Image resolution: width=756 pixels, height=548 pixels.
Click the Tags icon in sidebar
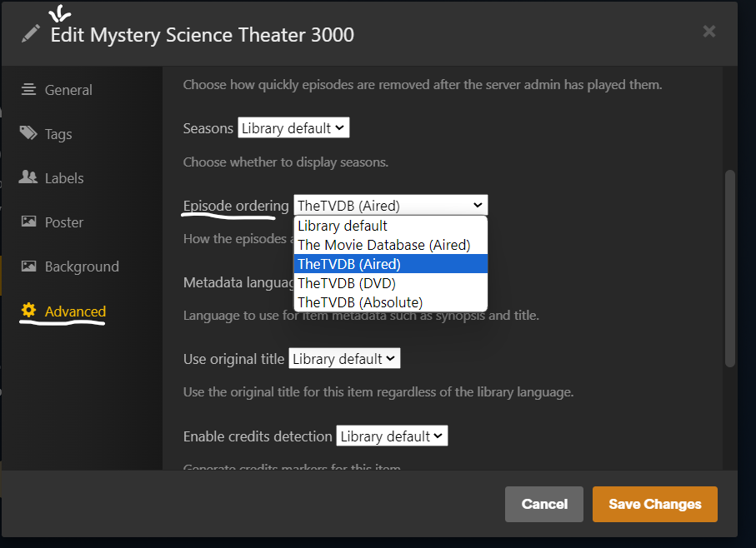[x=29, y=134]
